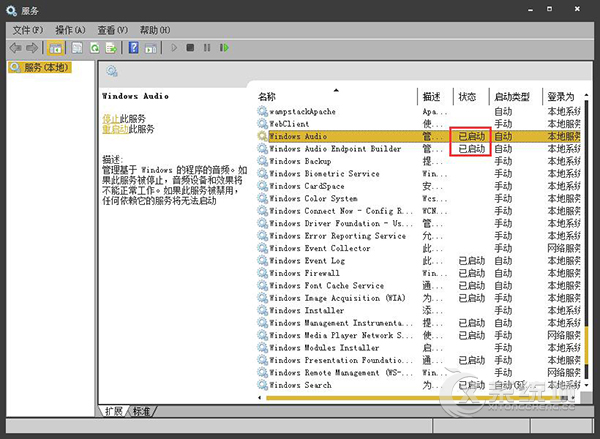Select Windows Connect Now service row
This screenshot has height=439, width=600.
(x=419, y=211)
